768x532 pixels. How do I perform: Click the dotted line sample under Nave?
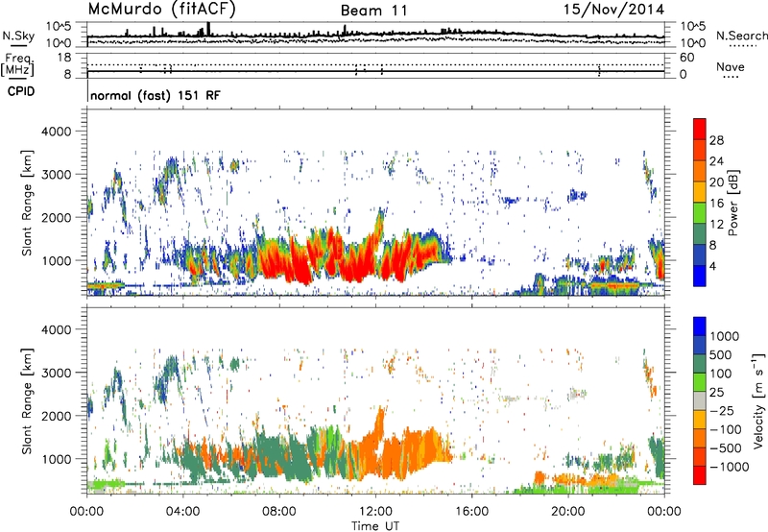click(x=731, y=77)
